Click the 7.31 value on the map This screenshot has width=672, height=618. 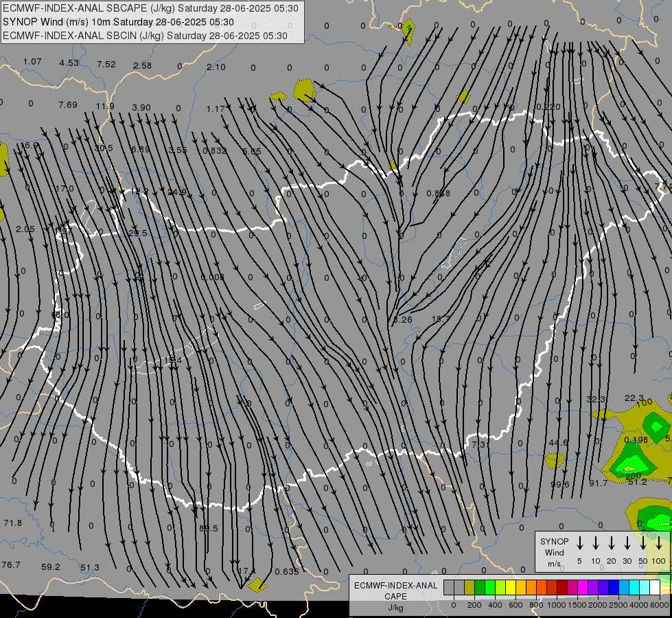point(479,445)
